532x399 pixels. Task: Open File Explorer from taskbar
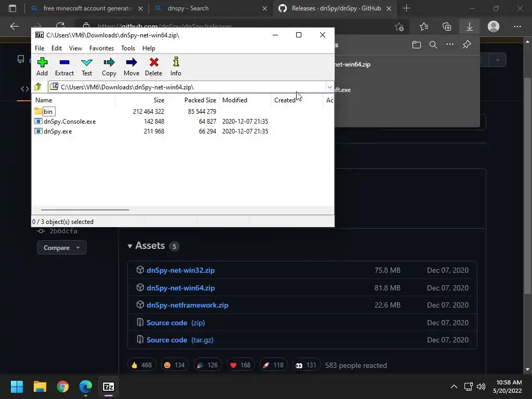coord(39,387)
